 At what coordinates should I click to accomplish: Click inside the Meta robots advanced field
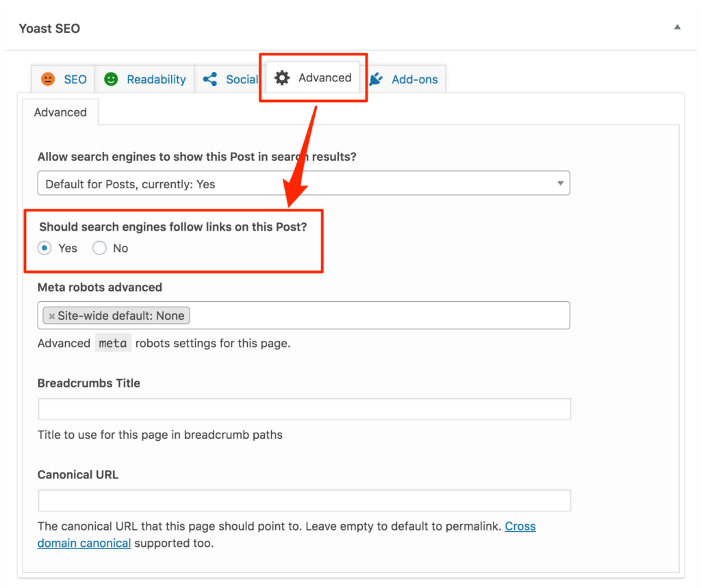click(x=303, y=316)
